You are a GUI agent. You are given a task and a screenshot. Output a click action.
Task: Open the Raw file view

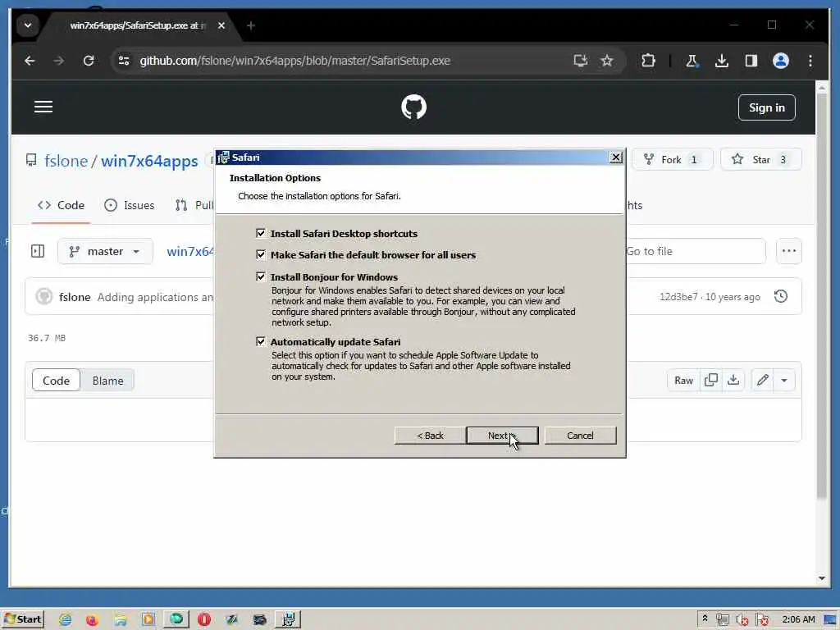[x=683, y=381]
